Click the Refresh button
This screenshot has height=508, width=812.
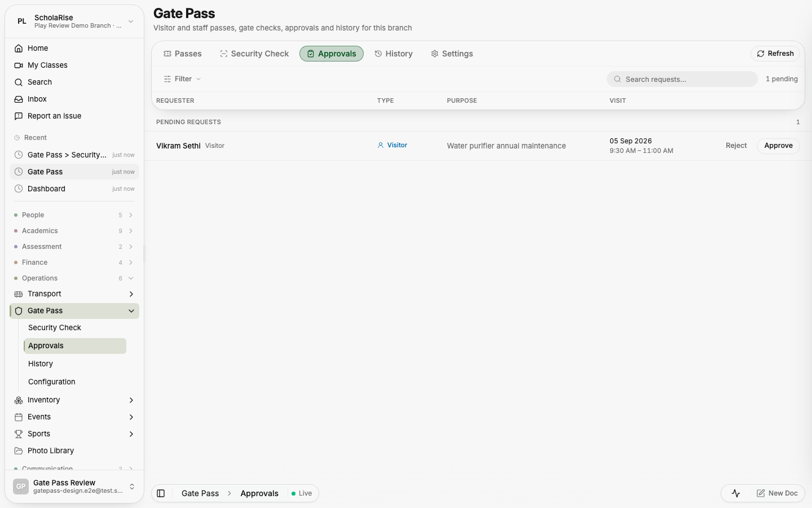[x=775, y=54]
